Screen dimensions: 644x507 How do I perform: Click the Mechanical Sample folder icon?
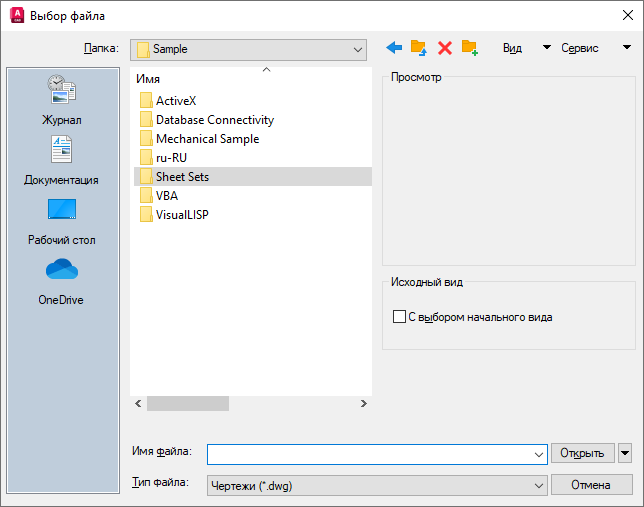(146, 138)
